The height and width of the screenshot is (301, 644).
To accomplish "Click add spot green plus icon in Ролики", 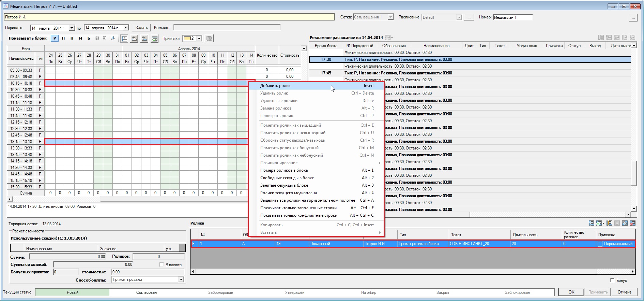I will click(x=599, y=223).
